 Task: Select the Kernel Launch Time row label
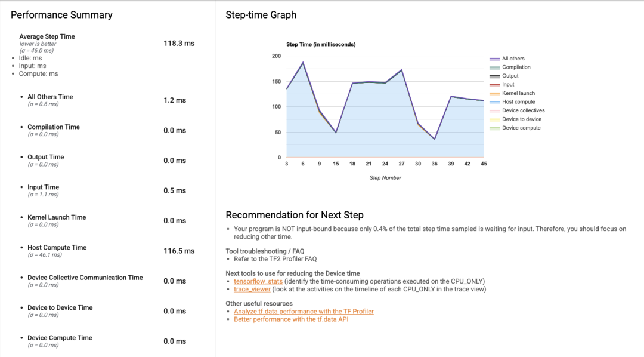tap(57, 217)
